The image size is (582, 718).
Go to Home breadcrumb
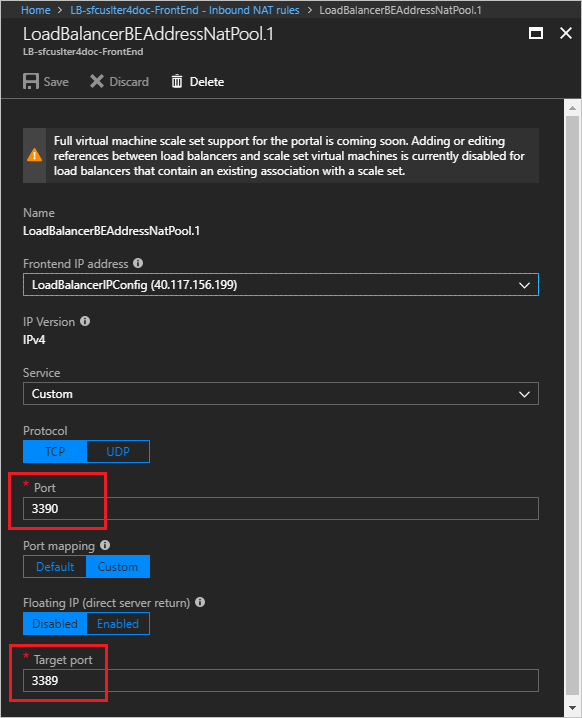pyautogui.click(x=36, y=10)
